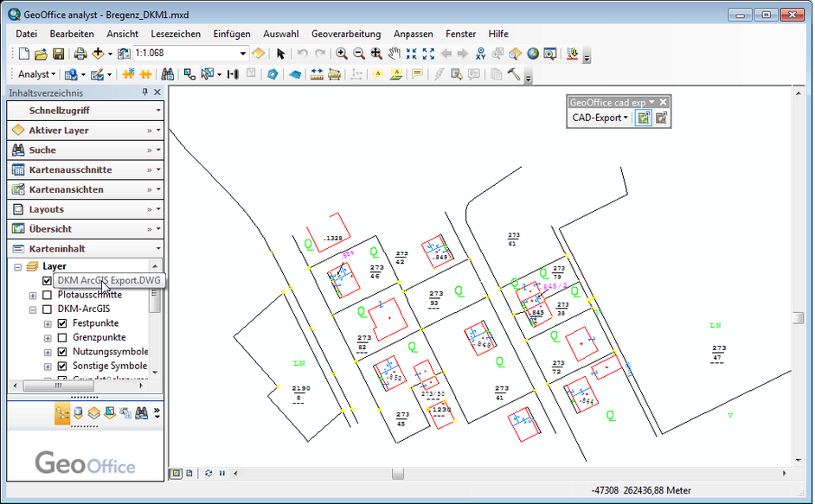This screenshot has width=815, height=504.
Task: Uncheck the Festpunkte layer checkbox
Action: pos(62,323)
